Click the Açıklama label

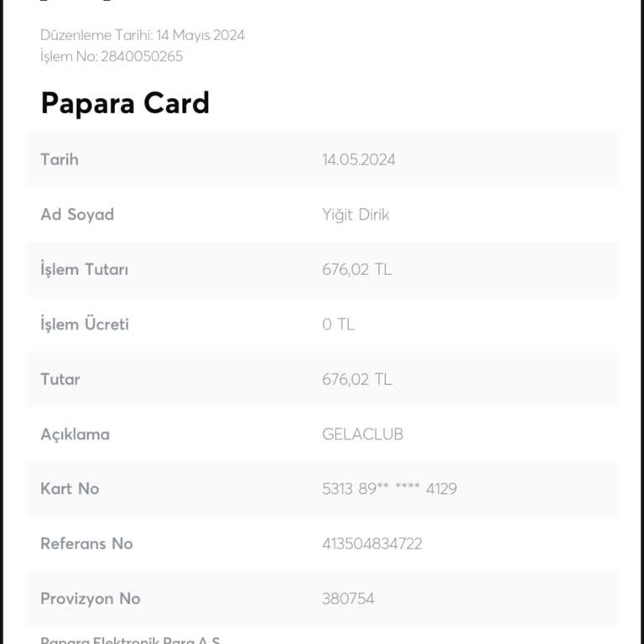pos(75,434)
